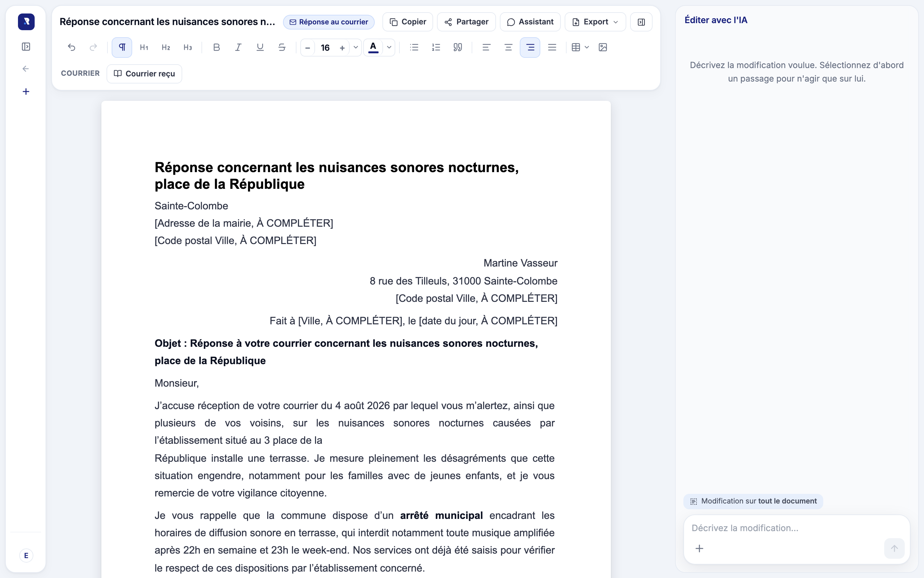Toggle italic formatting

(238, 48)
